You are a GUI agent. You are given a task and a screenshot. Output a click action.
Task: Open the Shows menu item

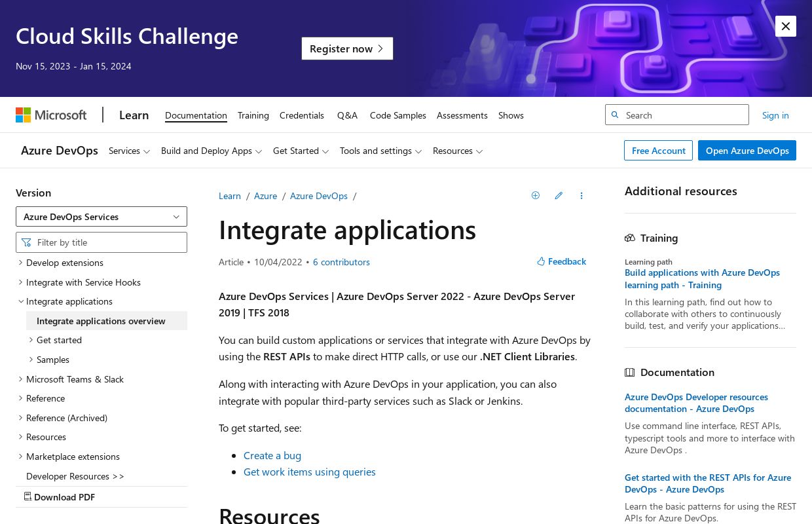click(511, 115)
